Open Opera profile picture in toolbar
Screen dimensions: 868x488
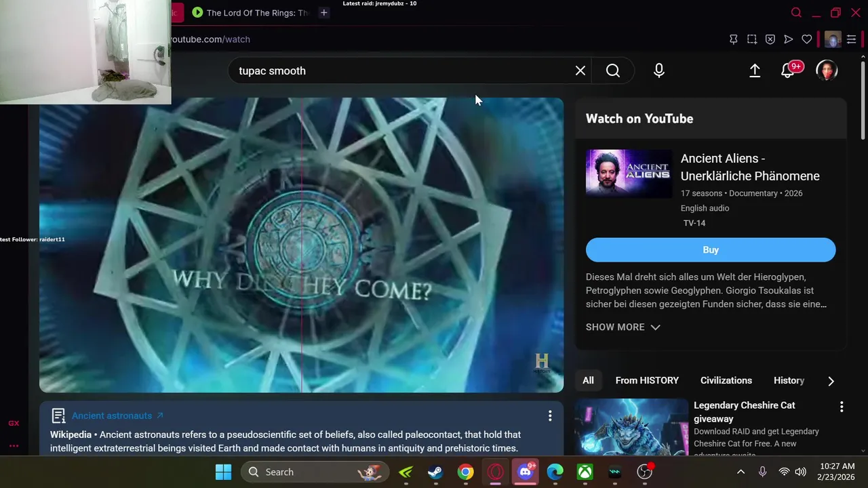833,39
